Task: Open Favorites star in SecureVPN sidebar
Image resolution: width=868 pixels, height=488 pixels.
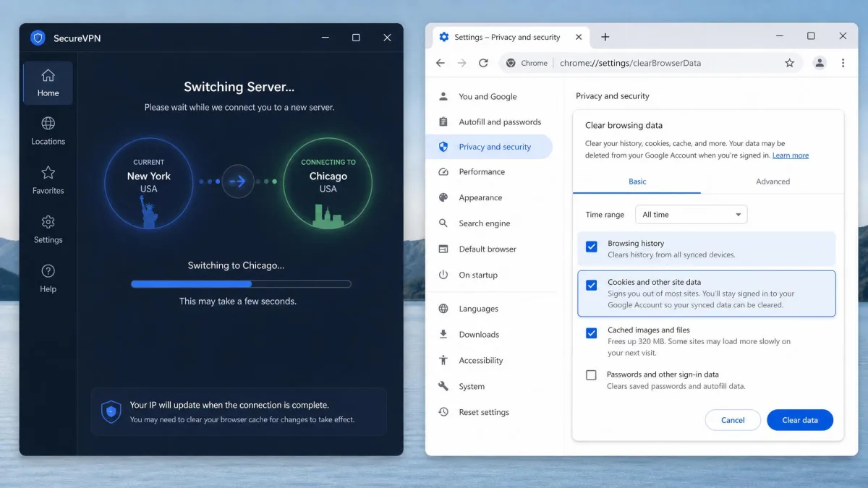Action: [48, 173]
